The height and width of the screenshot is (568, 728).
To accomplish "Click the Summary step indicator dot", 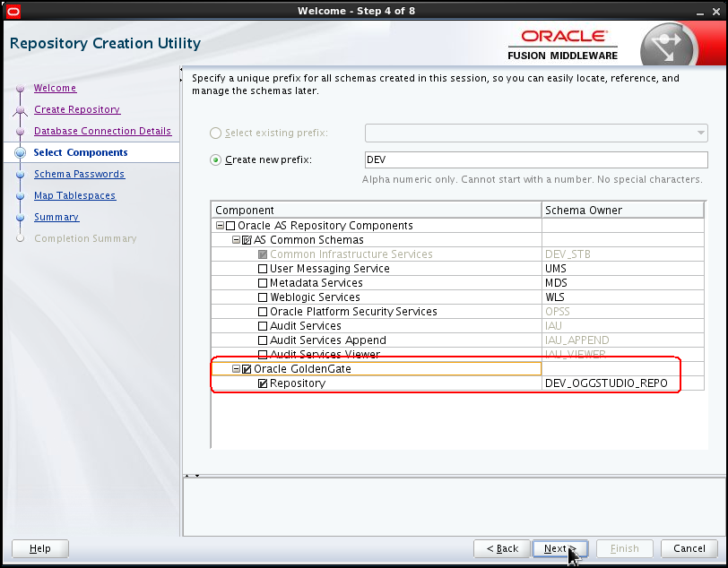I will (21, 217).
